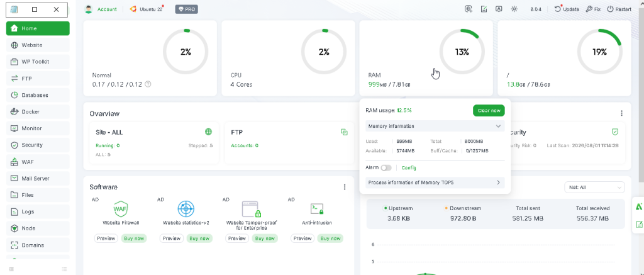Image resolution: width=644 pixels, height=275 pixels.
Task: Click the account avatar icon
Action: coord(88,9)
